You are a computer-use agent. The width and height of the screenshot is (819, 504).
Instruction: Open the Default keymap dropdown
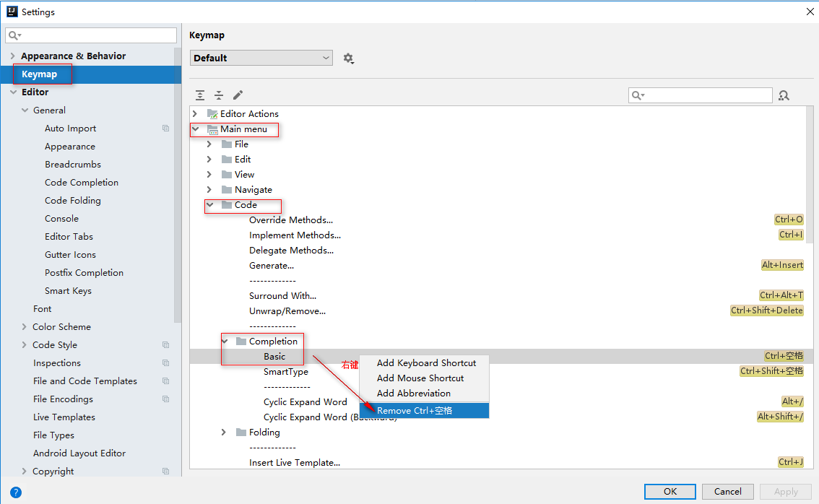coord(261,58)
